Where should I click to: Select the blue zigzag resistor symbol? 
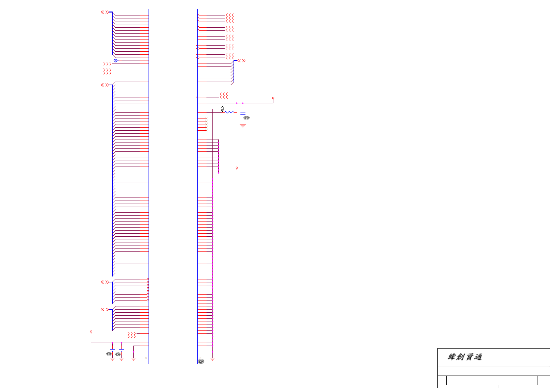coord(229,112)
